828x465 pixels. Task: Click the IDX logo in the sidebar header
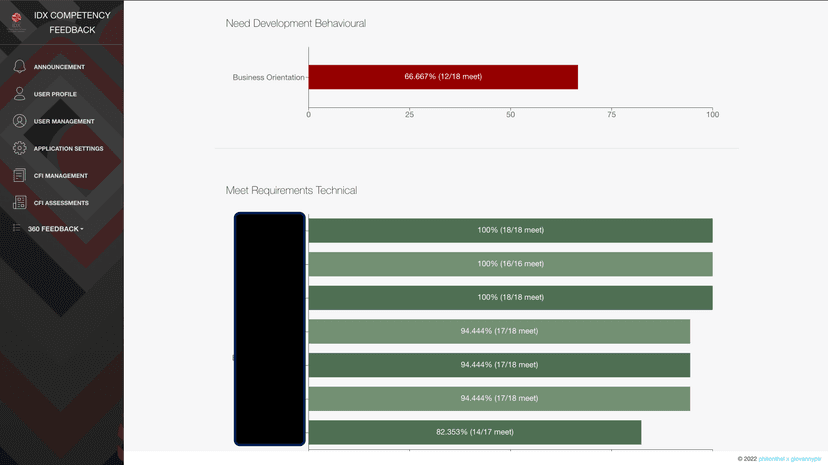pos(17,22)
